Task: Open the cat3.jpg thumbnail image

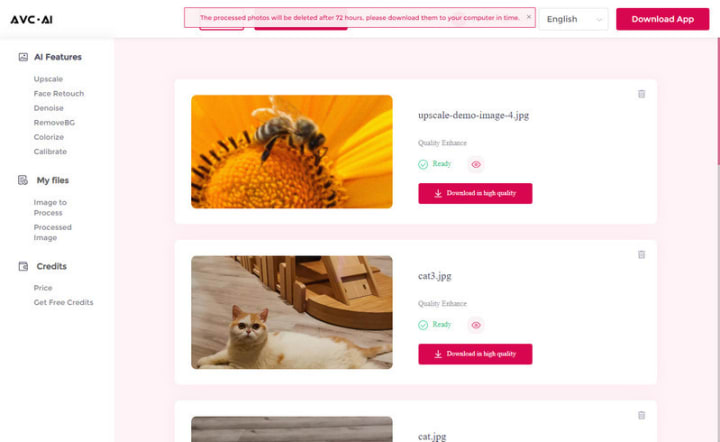Action: pos(292,312)
